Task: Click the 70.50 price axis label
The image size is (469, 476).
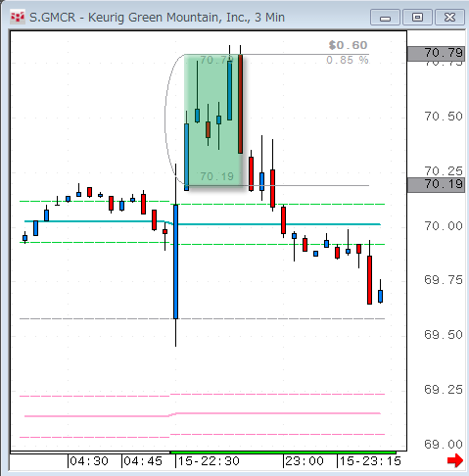Action: [444, 117]
